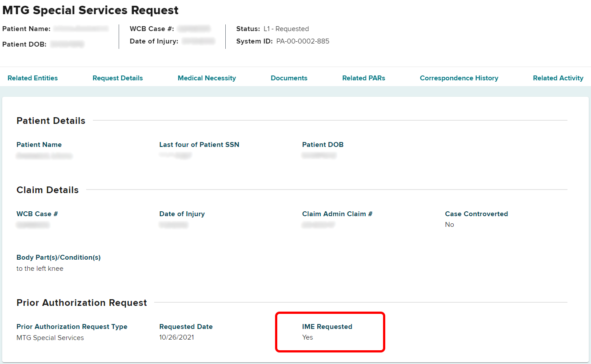591x364 pixels.
Task: Open the Related Entities tab
Action: pyautogui.click(x=32, y=78)
